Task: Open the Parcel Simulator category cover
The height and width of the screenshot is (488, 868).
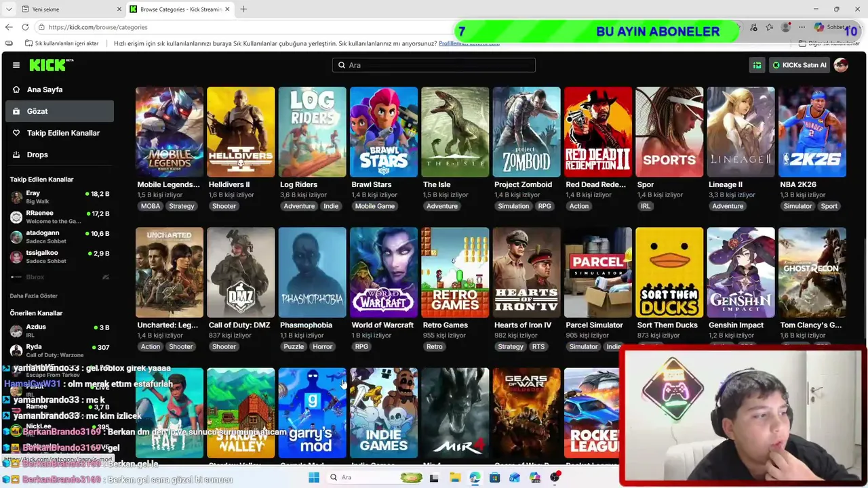Action: (598, 272)
